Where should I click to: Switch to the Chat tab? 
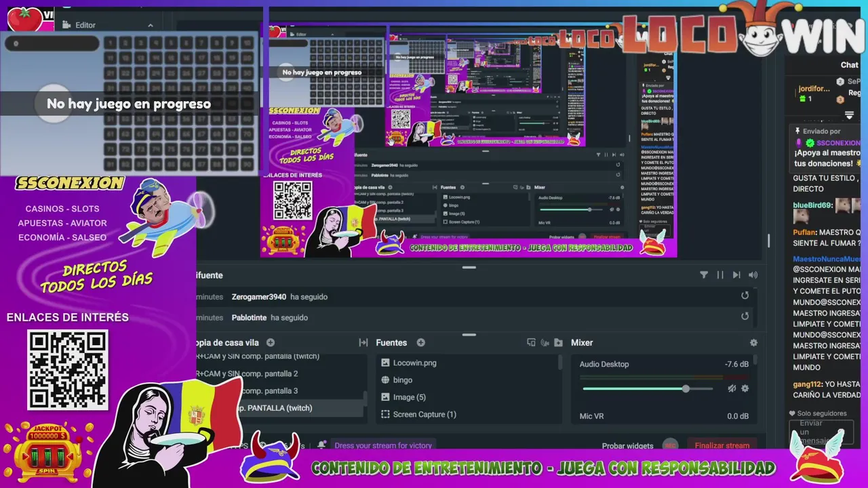tap(850, 65)
